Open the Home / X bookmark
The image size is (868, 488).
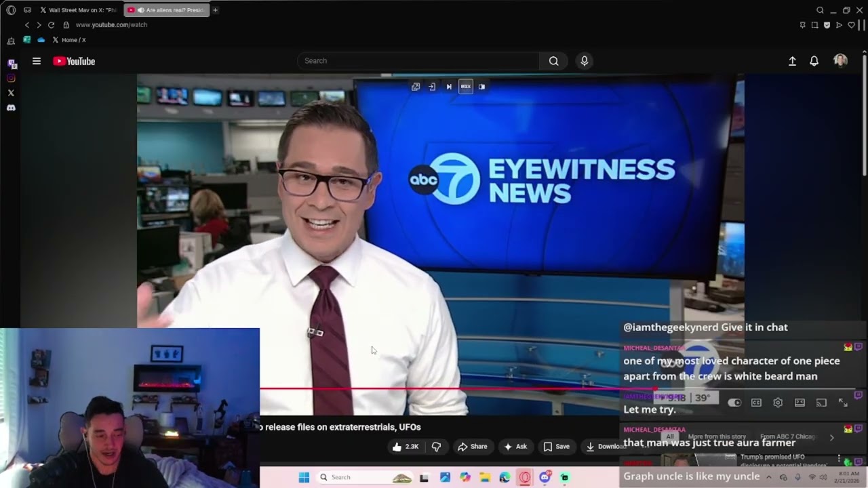pyautogui.click(x=68, y=40)
